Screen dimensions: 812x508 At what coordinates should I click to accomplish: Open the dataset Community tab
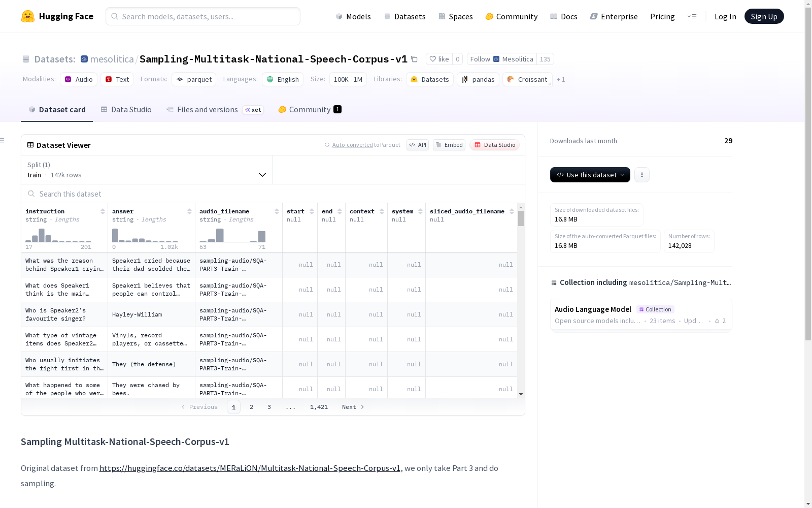point(310,110)
